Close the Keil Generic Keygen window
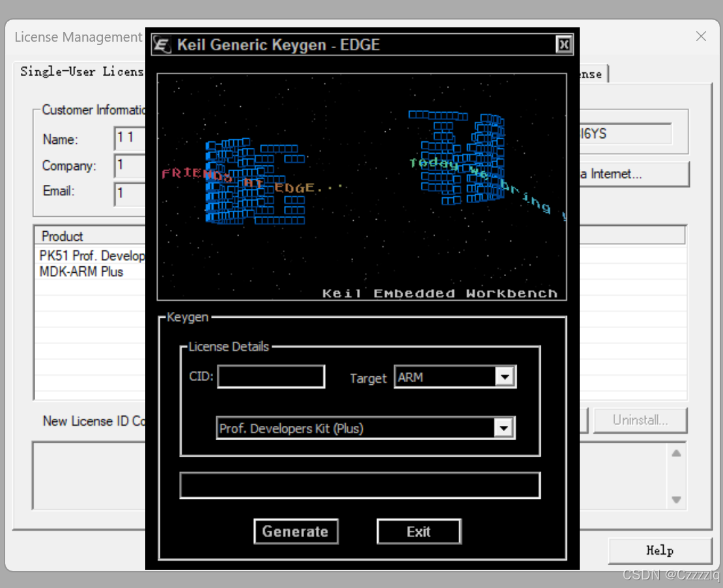This screenshot has width=723, height=588. pos(564,45)
